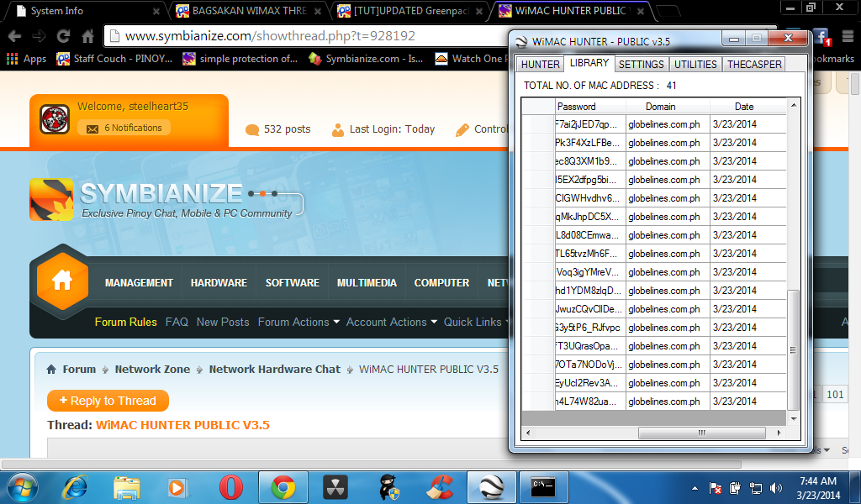The height and width of the screenshot is (504, 861).
Task: Open the Windows Start menu
Action: [x=22, y=487]
